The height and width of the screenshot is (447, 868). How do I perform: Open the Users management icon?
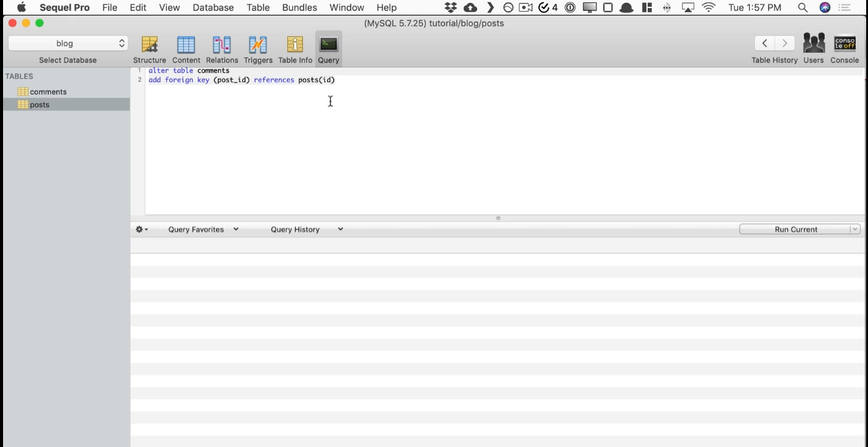point(813,49)
